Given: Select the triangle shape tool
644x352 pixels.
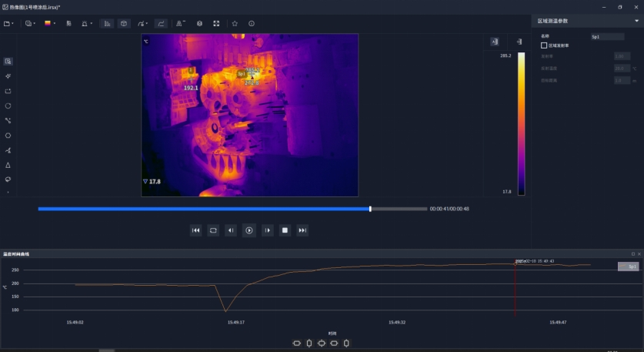Looking at the screenshot, I should coord(8,165).
